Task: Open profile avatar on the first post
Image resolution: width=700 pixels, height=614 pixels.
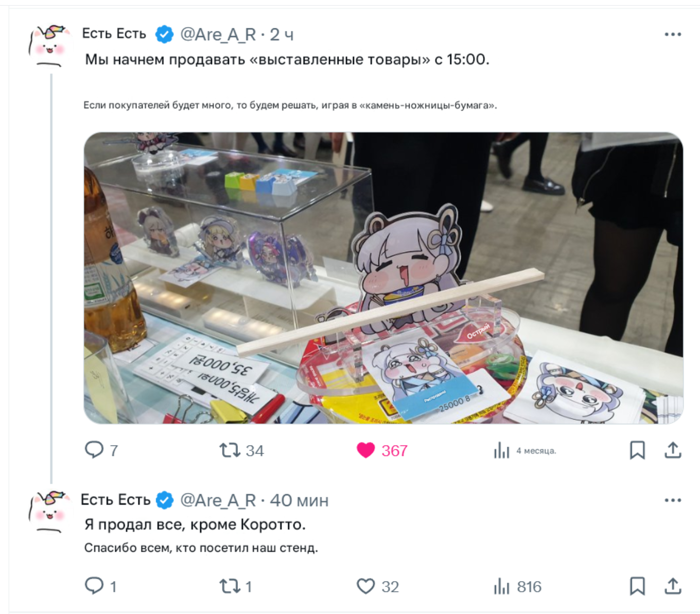Action: pos(49,45)
